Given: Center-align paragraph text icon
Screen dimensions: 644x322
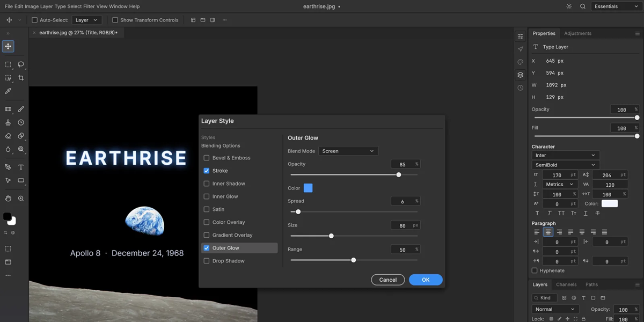Looking at the screenshot, I should [548, 232].
